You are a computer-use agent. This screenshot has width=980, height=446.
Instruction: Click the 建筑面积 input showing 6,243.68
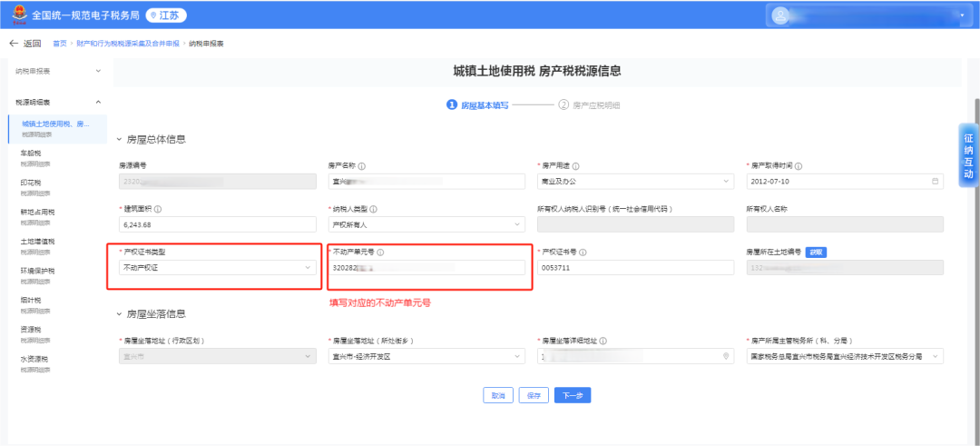click(x=217, y=224)
